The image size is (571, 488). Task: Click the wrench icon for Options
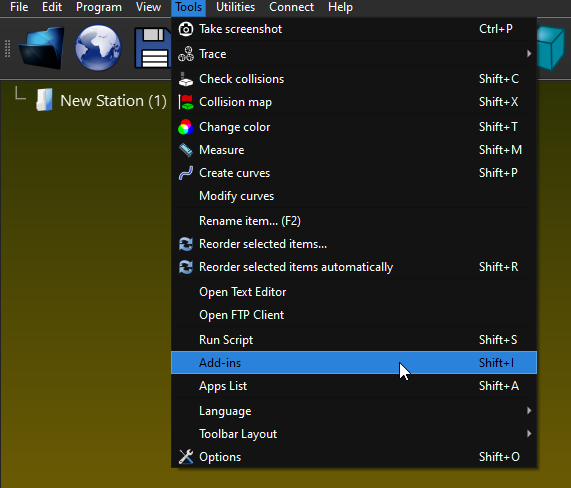click(186, 457)
